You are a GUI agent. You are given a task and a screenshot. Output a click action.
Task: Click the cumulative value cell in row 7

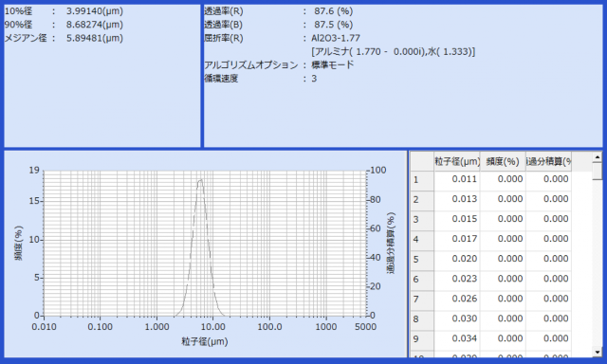[548, 300]
